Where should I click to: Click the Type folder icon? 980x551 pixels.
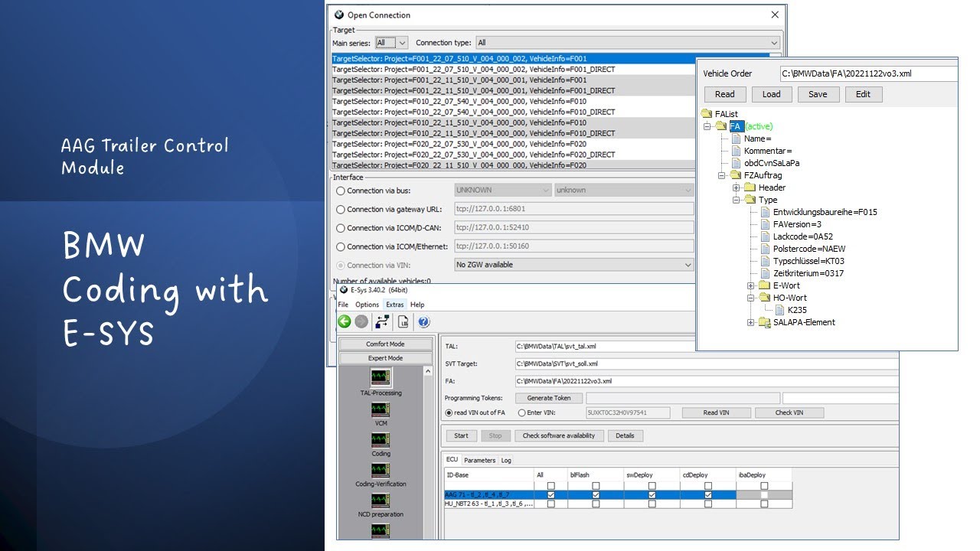coord(750,200)
